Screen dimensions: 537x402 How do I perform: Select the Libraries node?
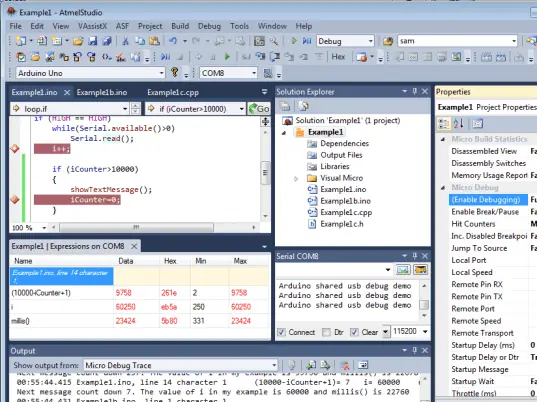click(x=335, y=166)
